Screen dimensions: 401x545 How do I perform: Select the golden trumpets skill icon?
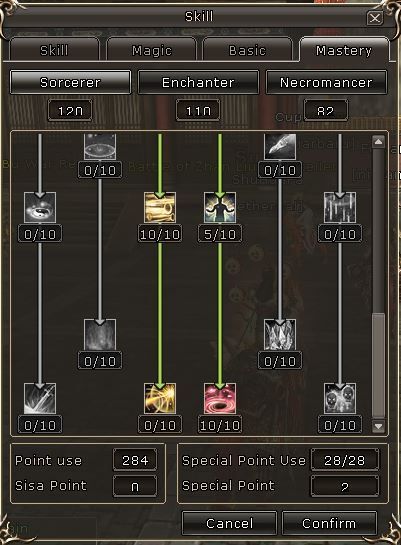click(x=160, y=208)
